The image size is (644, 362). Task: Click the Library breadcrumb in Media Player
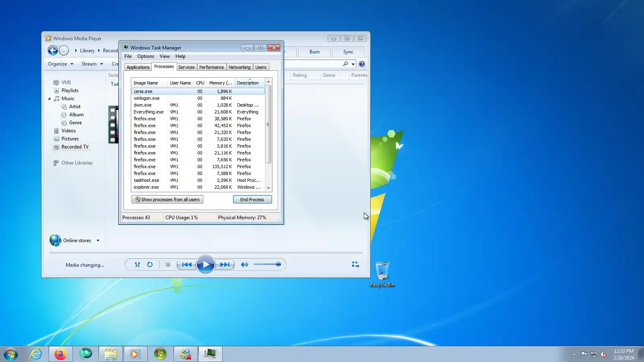[x=87, y=51]
